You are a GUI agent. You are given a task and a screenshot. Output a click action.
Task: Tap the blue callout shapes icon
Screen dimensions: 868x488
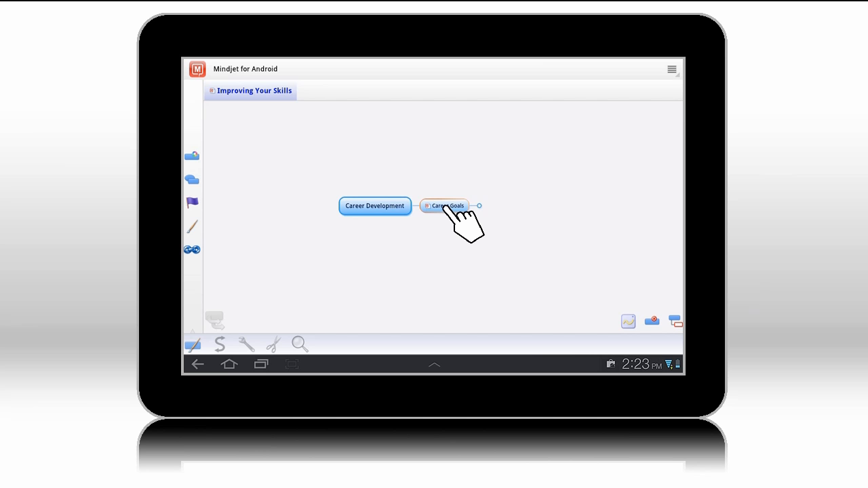point(192,180)
